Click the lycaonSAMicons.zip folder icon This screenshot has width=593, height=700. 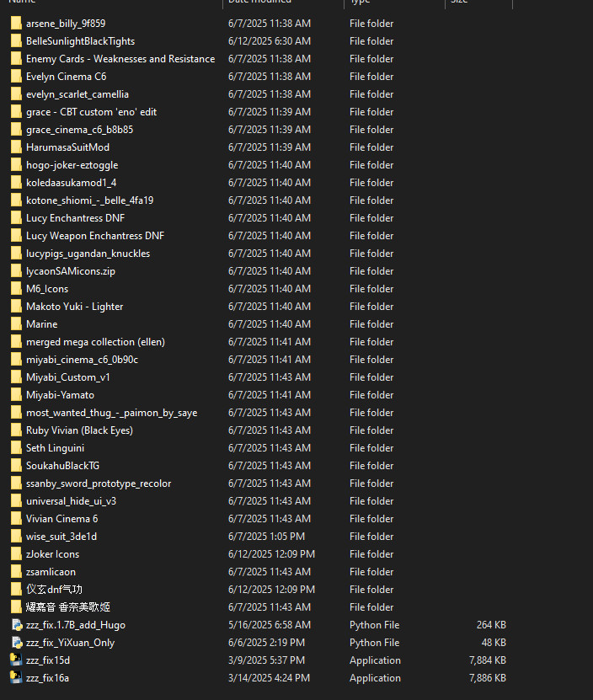(x=16, y=271)
